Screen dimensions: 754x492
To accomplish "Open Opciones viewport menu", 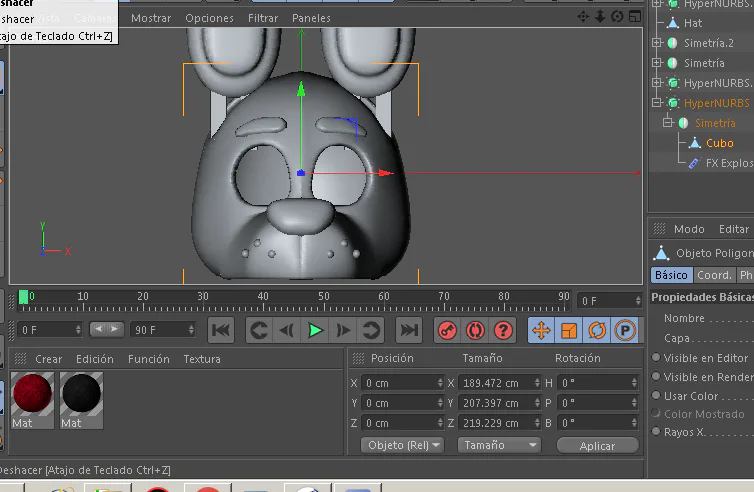I will [x=209, y=18].
